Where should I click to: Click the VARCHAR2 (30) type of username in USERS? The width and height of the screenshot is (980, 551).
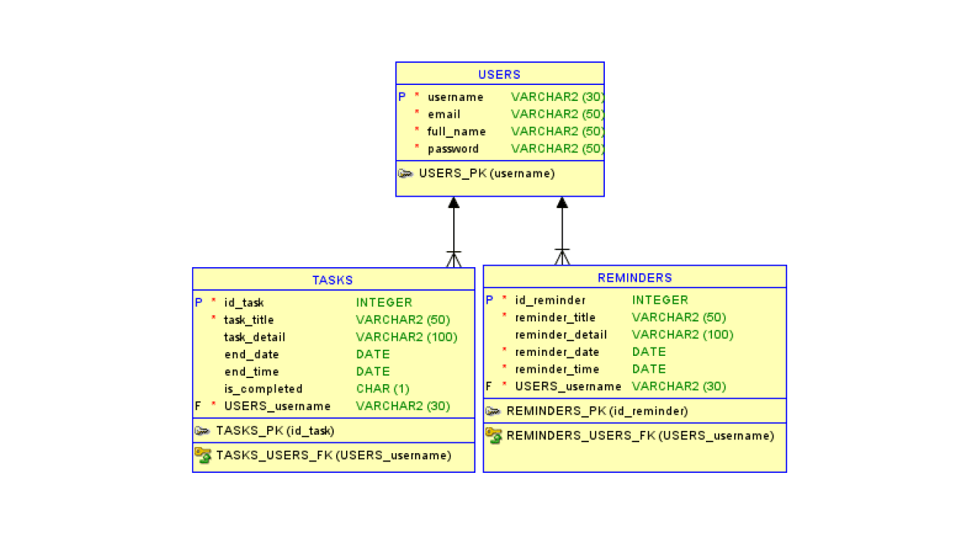557,97
